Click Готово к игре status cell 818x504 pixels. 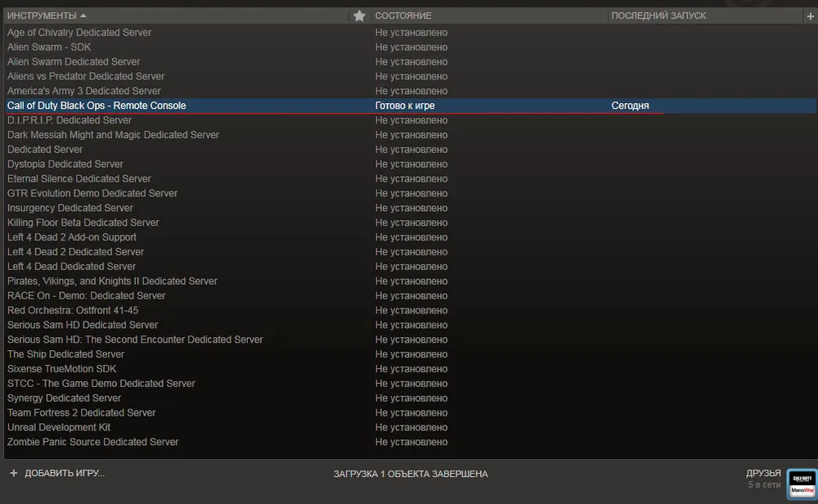[405, 106]
